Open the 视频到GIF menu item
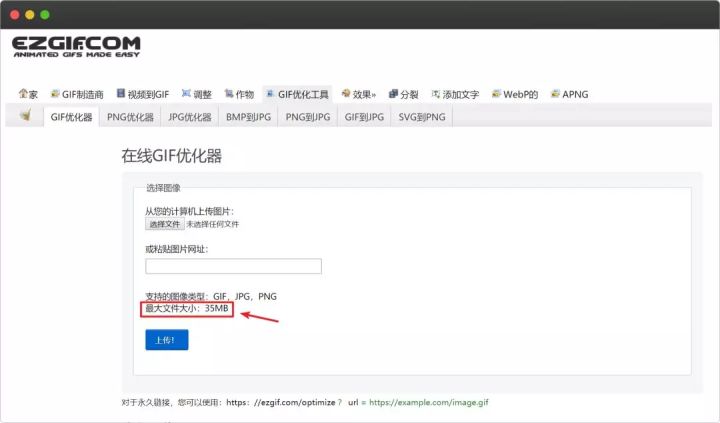This screenshot has height=423, width=720. pyautogui.click(x=143, y=94)
